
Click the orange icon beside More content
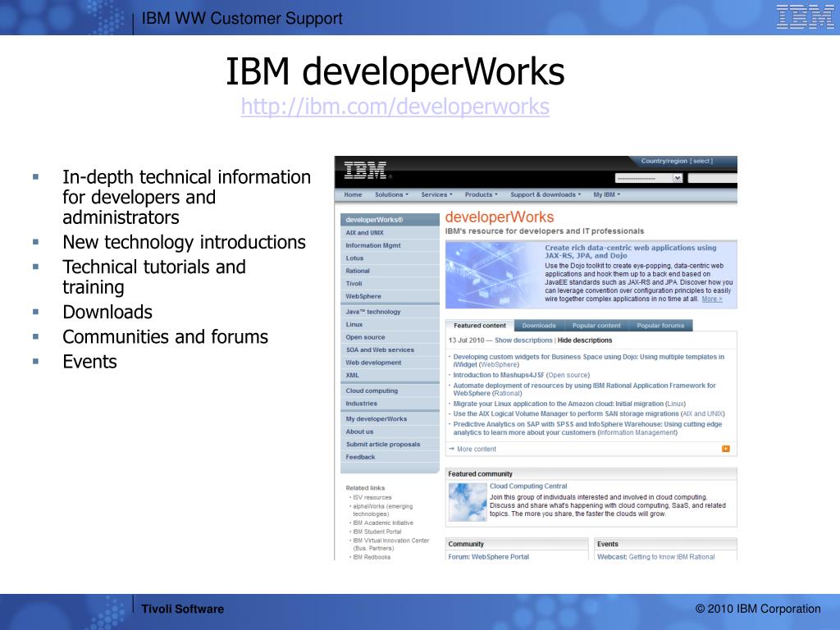(726, 449)
